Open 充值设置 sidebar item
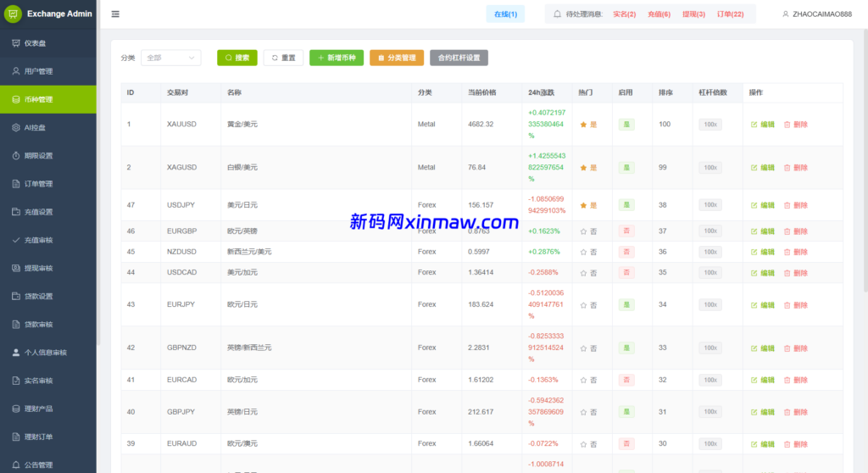 pyautogui.click(x=48, y=212)
